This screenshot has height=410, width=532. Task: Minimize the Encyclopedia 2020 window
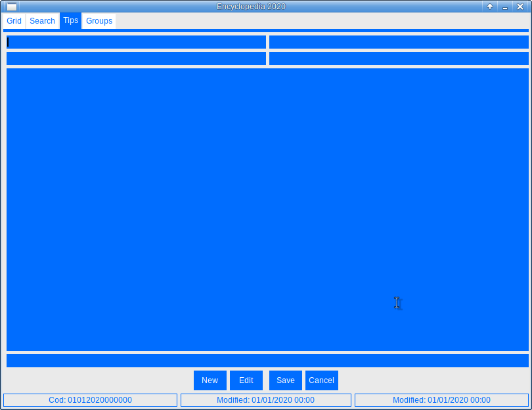pyautogui.click(x=505, y=7)
